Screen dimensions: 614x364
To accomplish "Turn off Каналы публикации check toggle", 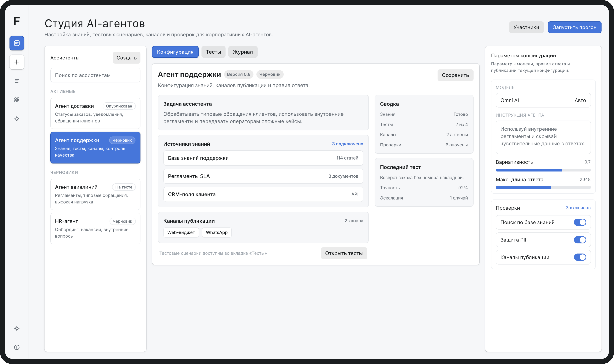I will pos(580,257).
